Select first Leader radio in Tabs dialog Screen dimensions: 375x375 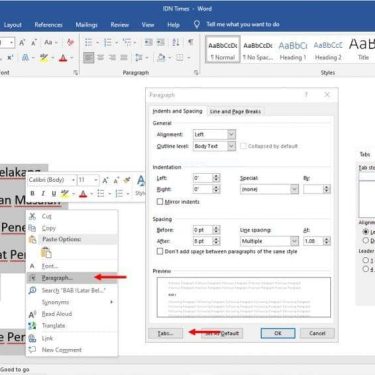(x=366, y=260)
